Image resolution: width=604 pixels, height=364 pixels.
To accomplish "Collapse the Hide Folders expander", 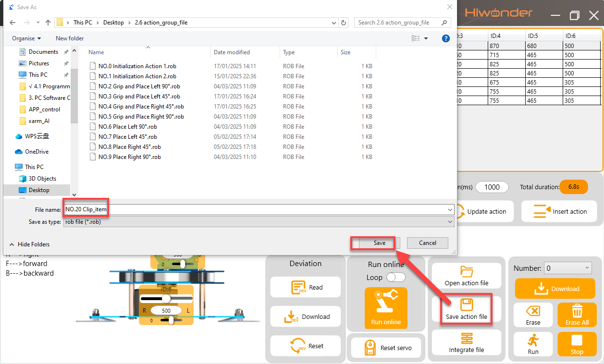I will pos(29,244).
